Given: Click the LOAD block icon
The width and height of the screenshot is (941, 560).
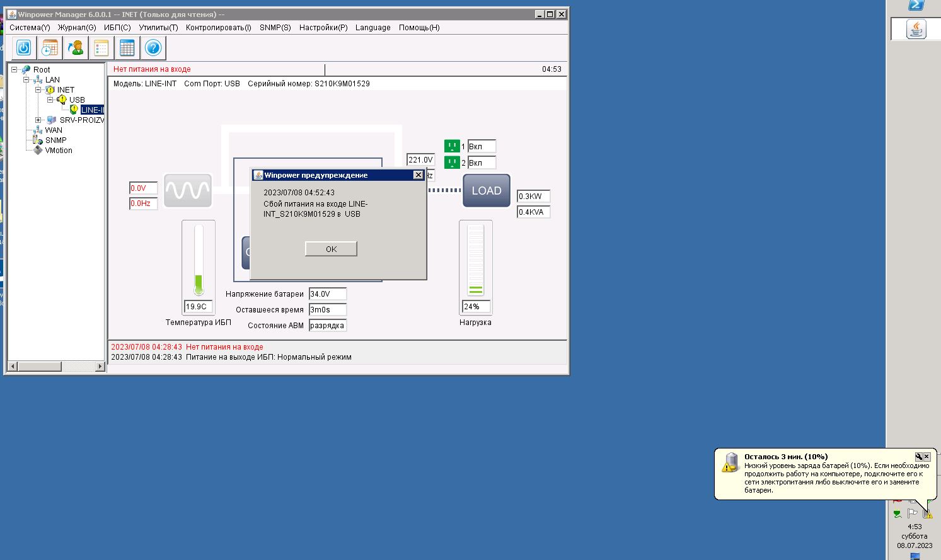Looking at the screenshot, I should [x=487, y=190].
